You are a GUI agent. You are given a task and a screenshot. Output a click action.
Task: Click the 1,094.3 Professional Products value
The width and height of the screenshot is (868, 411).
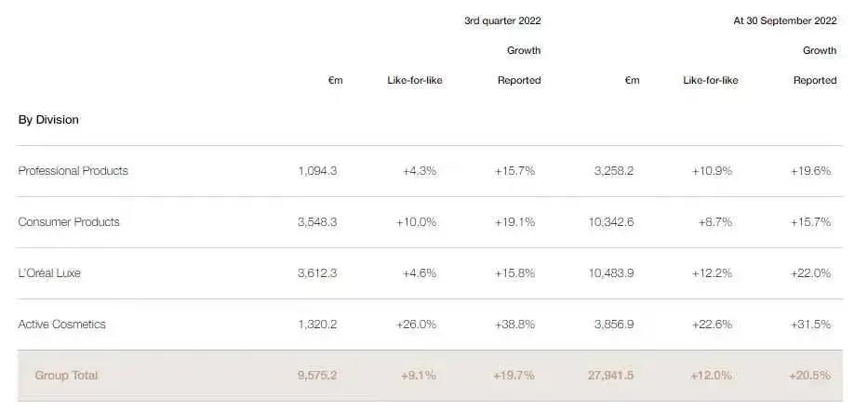point(317,171)
